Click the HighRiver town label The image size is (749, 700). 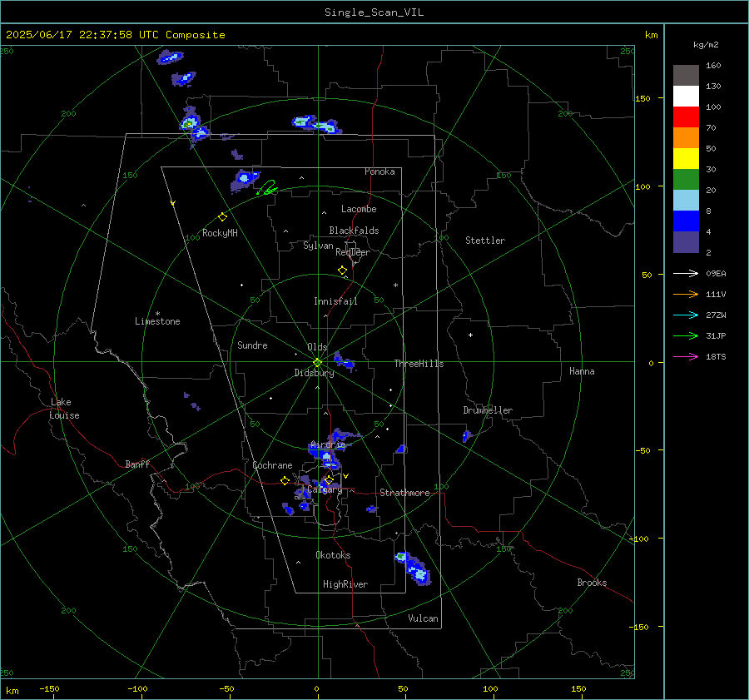pyautogui.click(x=345, y=584)
